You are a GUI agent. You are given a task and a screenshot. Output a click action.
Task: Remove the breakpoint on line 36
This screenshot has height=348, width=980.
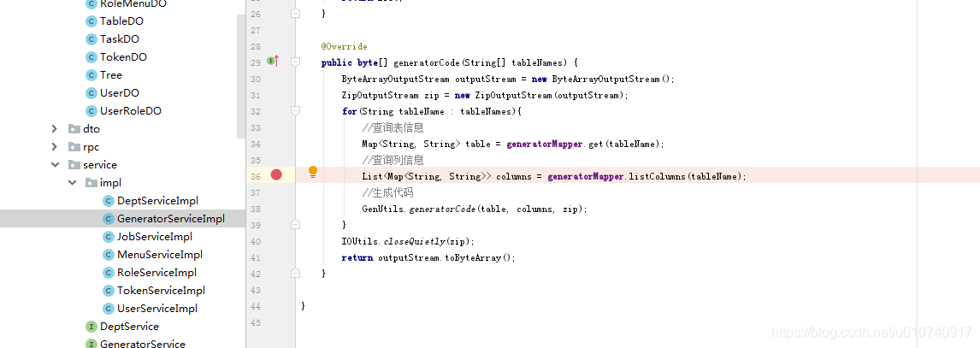coord(276,174)
